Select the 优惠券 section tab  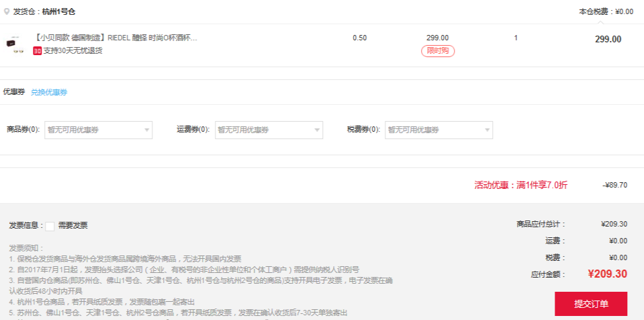tap(14, 92)
